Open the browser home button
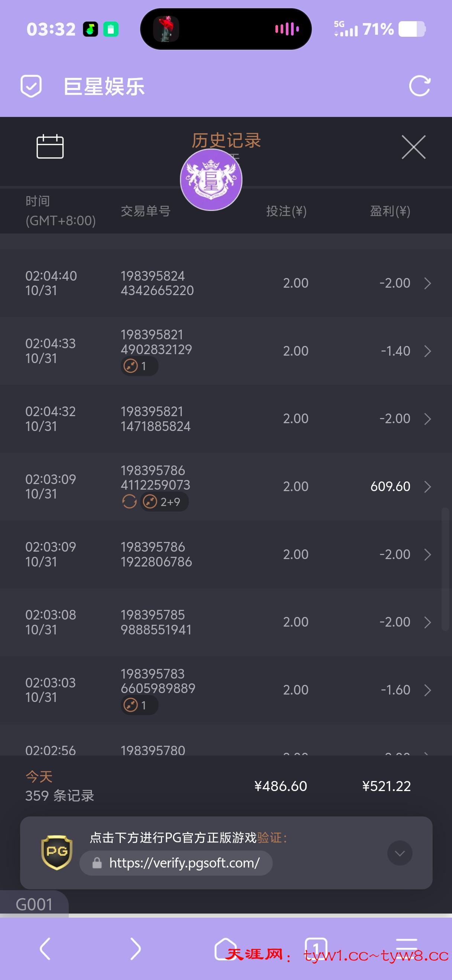452x980 pixels. pyautogui.click(x=225, y=948)
